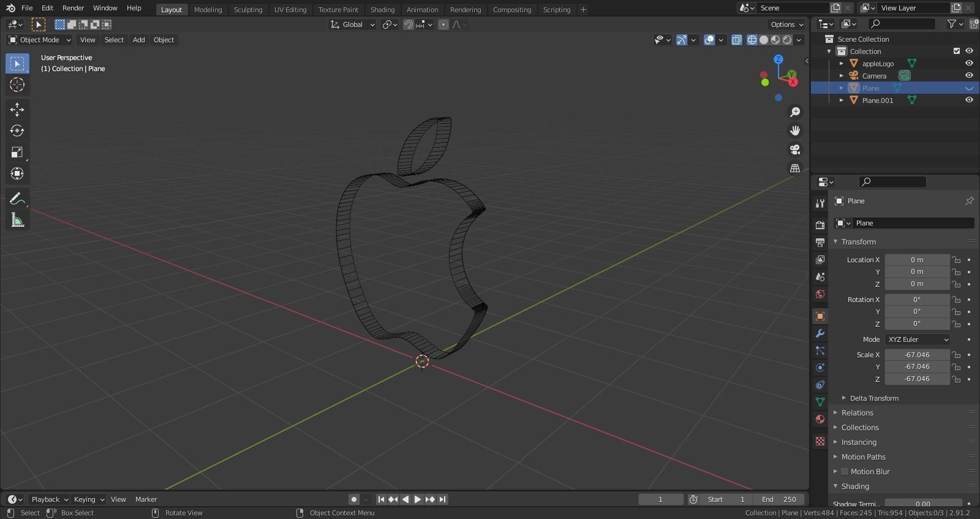Open the Render properties tab
Screen dimensions: 980x519
[820, 225]
